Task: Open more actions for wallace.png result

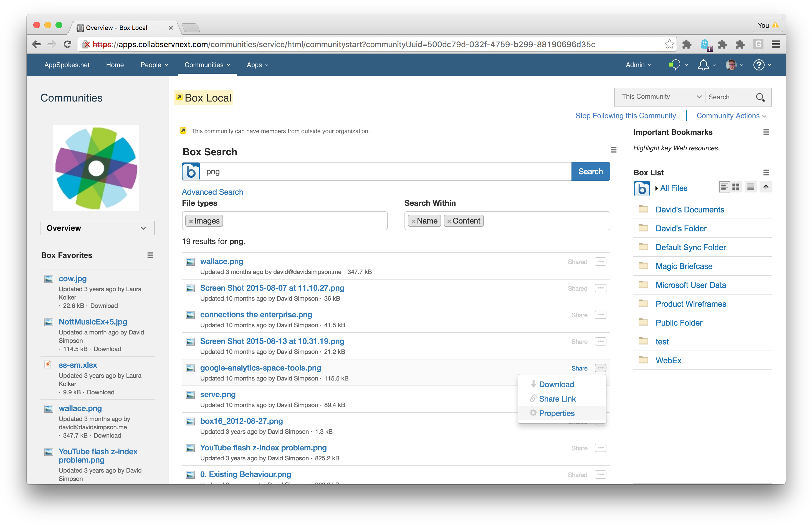Action: tap(600, 262)
